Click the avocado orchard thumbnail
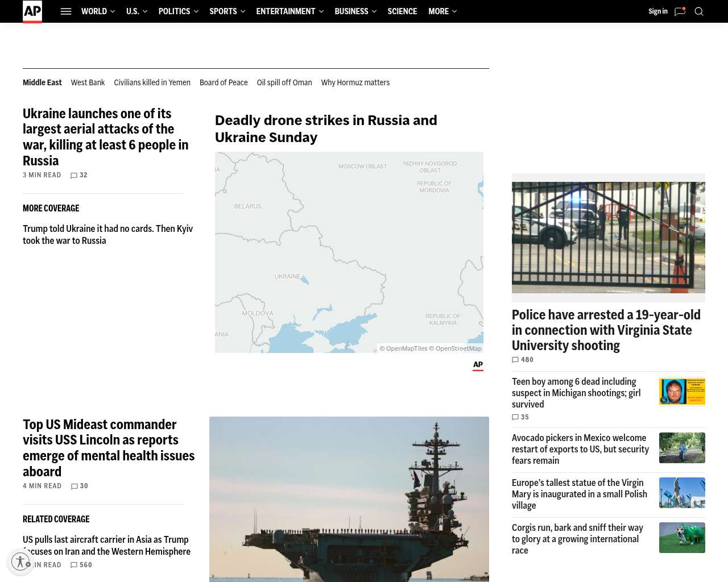 [682, 448]
